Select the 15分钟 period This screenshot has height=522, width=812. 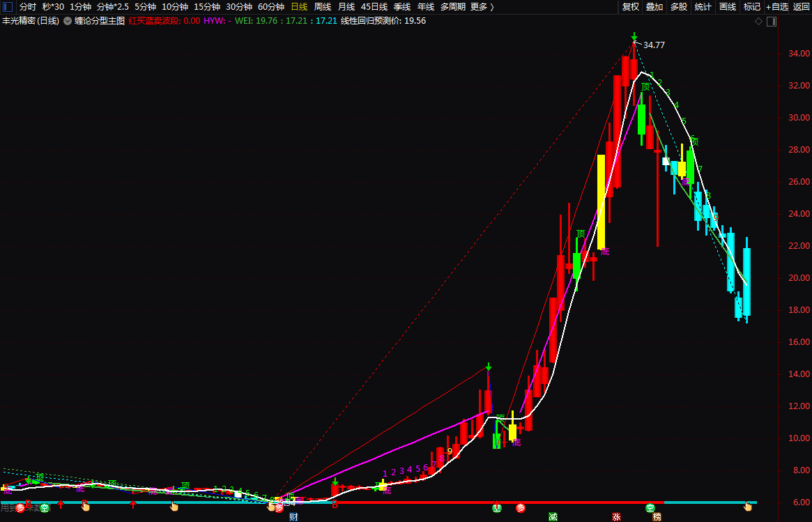(x=206, y=7)
